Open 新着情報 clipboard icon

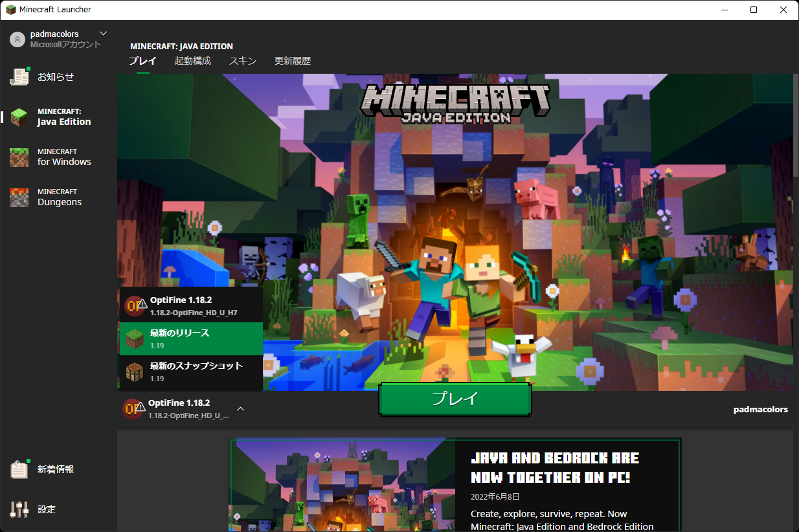pyautogui.click(x=19, y=469)
